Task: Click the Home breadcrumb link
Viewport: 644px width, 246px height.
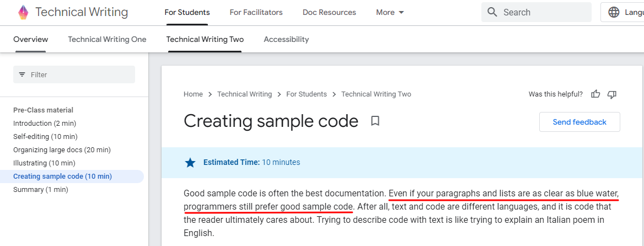Action: point(193,94)
